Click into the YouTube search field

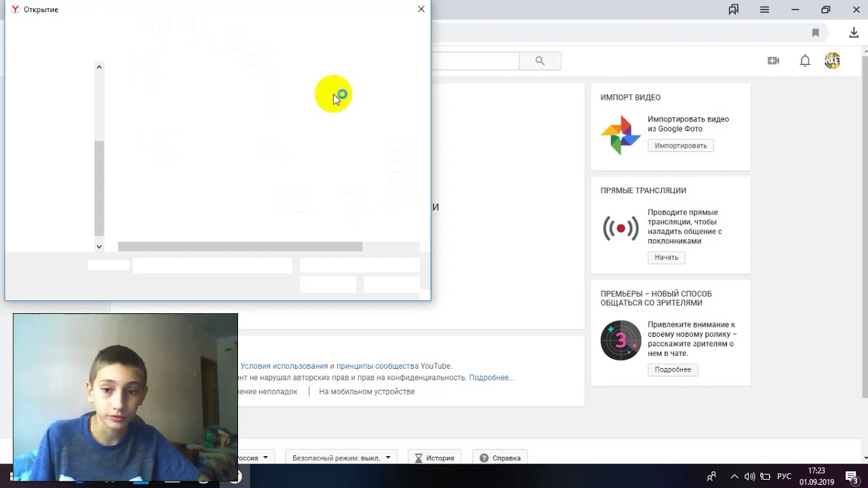pos(475,61)
